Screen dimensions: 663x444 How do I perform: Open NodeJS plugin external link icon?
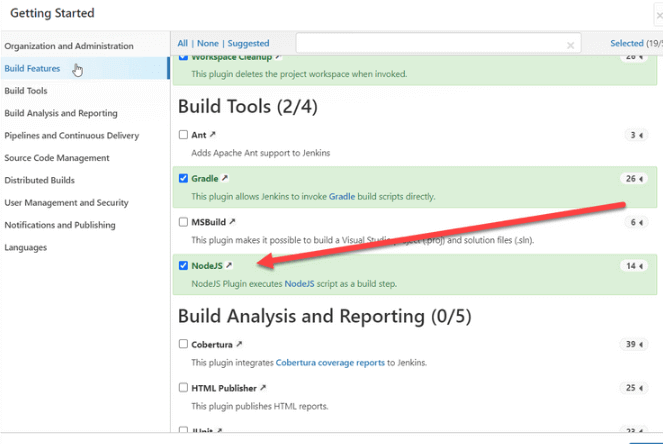coord(229,265)
